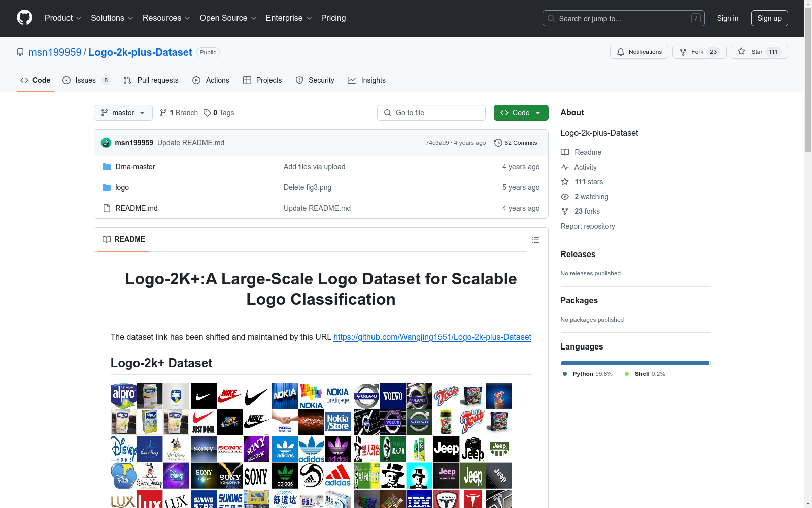Screen dimensions: 812x508
Task: Click the tag icon next to 0 Tags
Action: 207,113
